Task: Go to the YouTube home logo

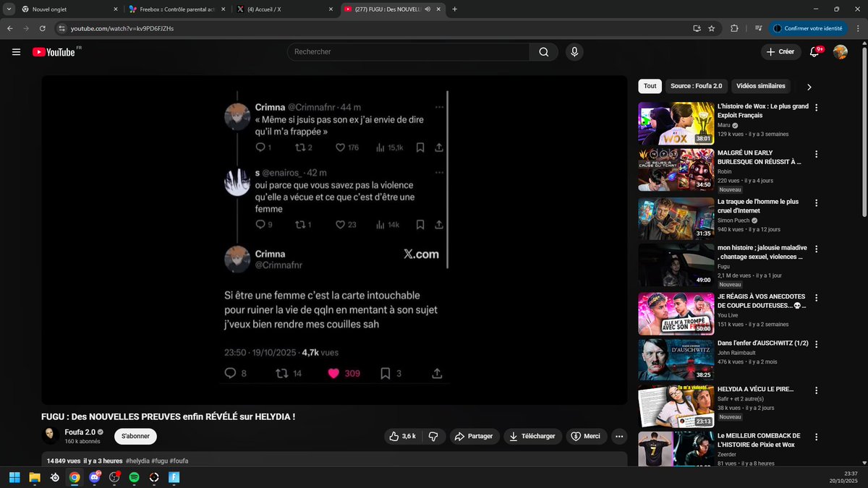Action: point(54,52)
